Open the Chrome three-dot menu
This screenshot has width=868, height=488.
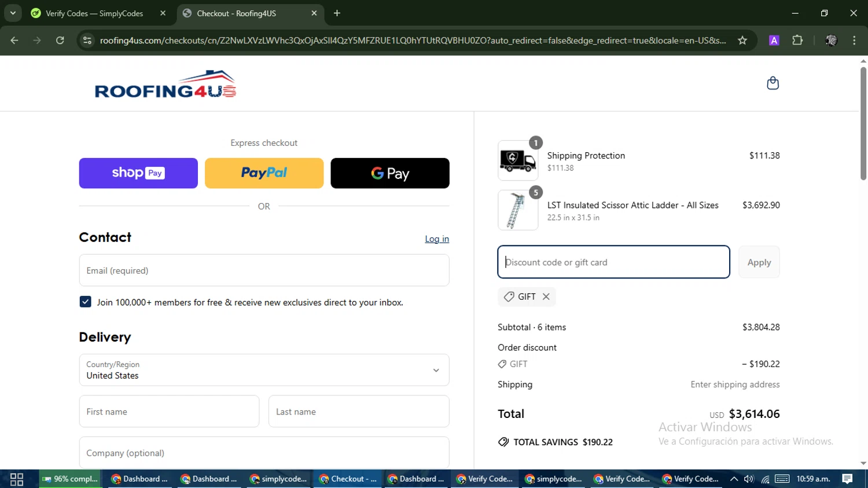854,41
